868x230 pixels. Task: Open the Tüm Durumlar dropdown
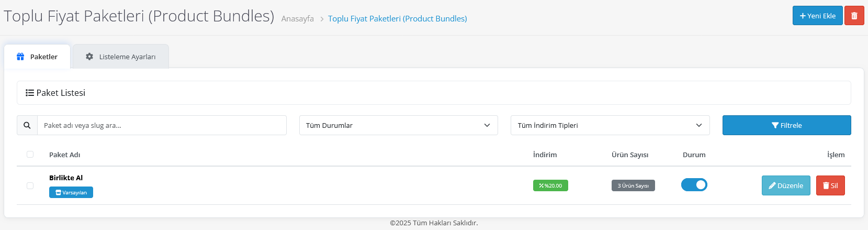[398, 125]
